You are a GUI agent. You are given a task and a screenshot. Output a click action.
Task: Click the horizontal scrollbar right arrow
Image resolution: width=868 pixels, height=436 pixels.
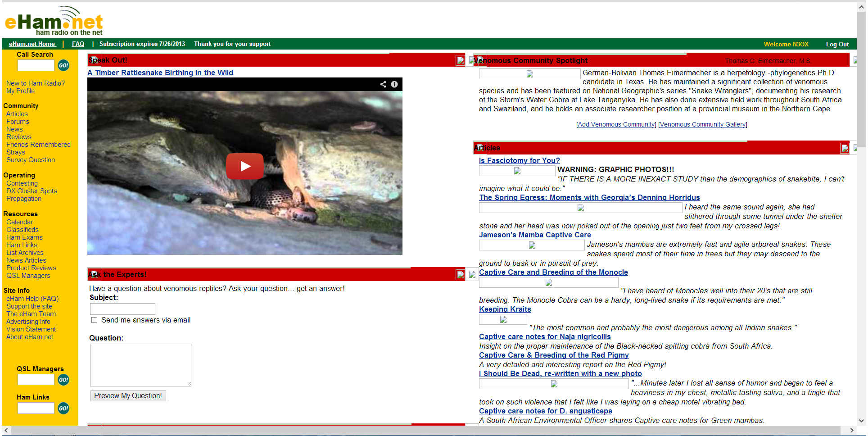point(851,431)
